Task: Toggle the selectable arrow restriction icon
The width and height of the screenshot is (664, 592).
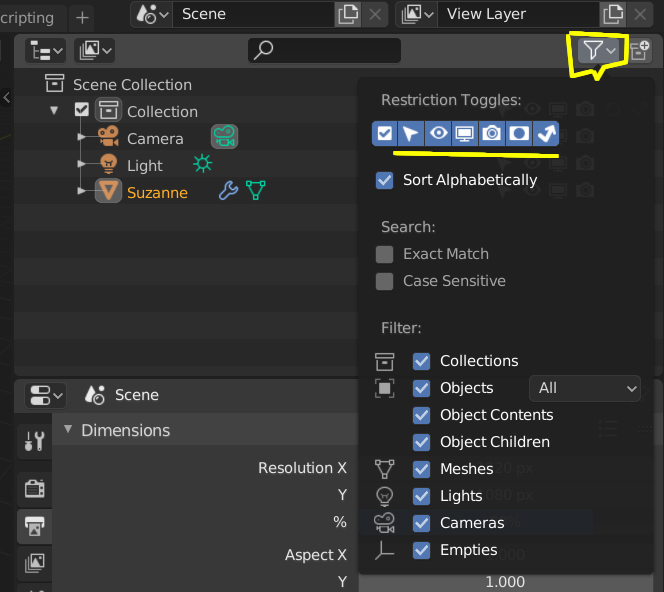Action: point(411,133)
